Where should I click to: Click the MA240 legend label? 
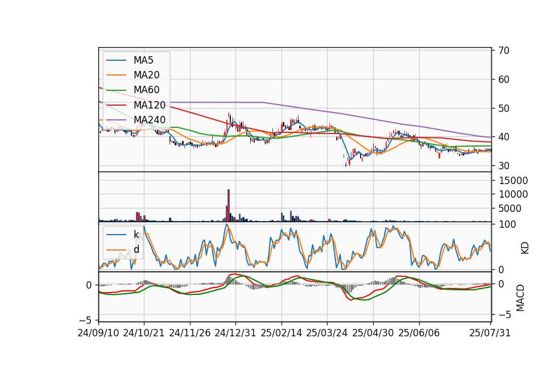click(150, 120)
